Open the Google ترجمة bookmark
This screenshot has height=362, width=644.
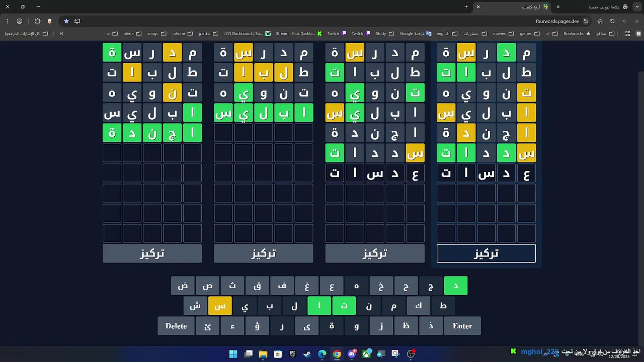[x=416, y=34]
